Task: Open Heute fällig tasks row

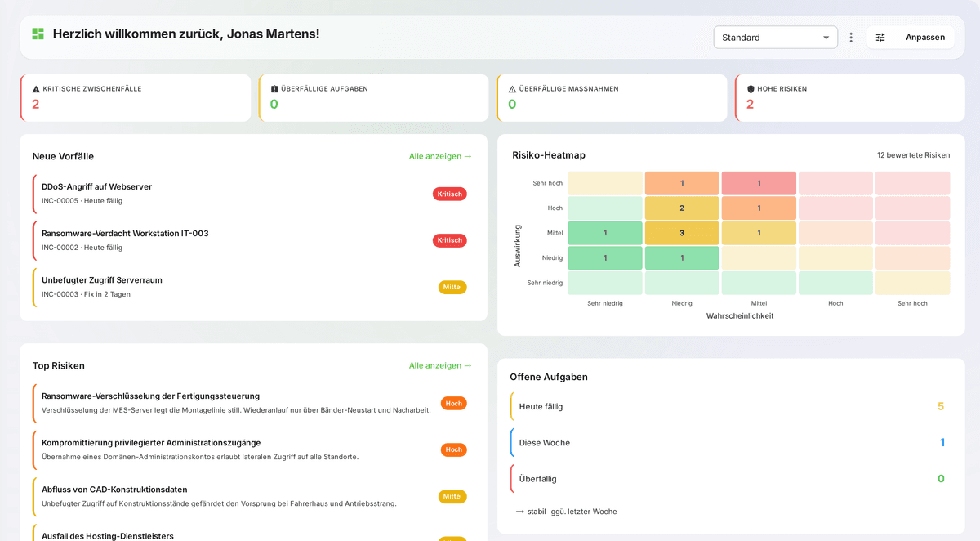Action: tap(731, 406)
